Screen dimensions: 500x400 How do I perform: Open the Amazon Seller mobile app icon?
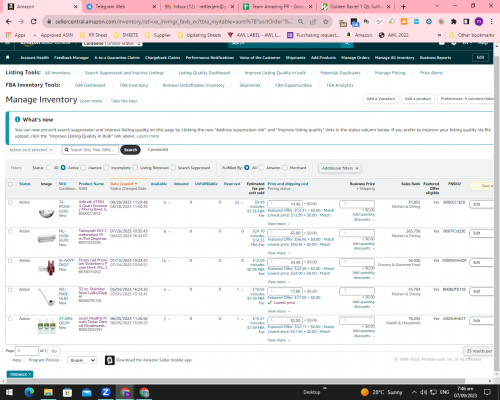[x=110, y=360]
